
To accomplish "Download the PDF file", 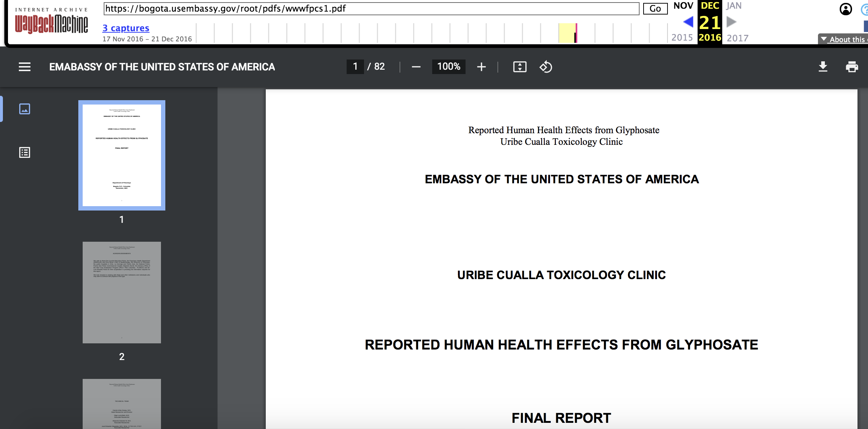I will 823,67.
